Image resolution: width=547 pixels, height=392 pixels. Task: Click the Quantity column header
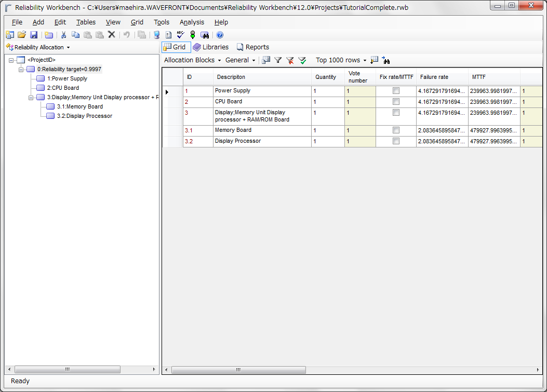click(x=328, y=77)
